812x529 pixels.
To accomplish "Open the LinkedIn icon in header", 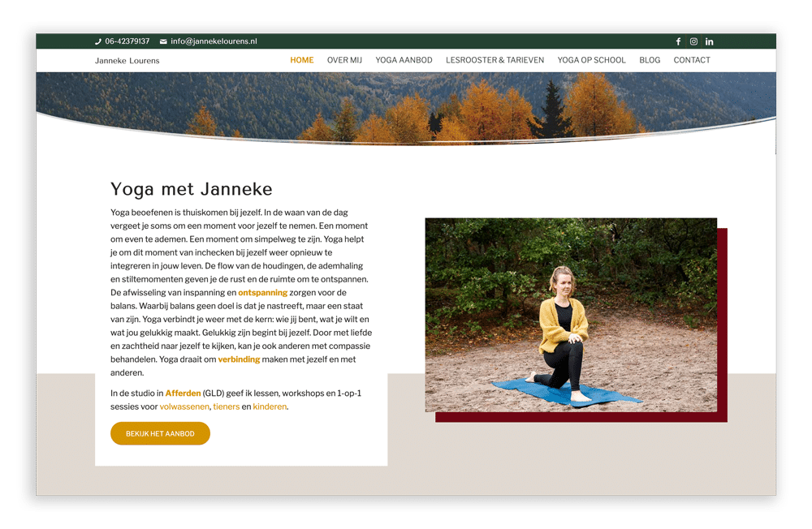I will tap(709, 41).
